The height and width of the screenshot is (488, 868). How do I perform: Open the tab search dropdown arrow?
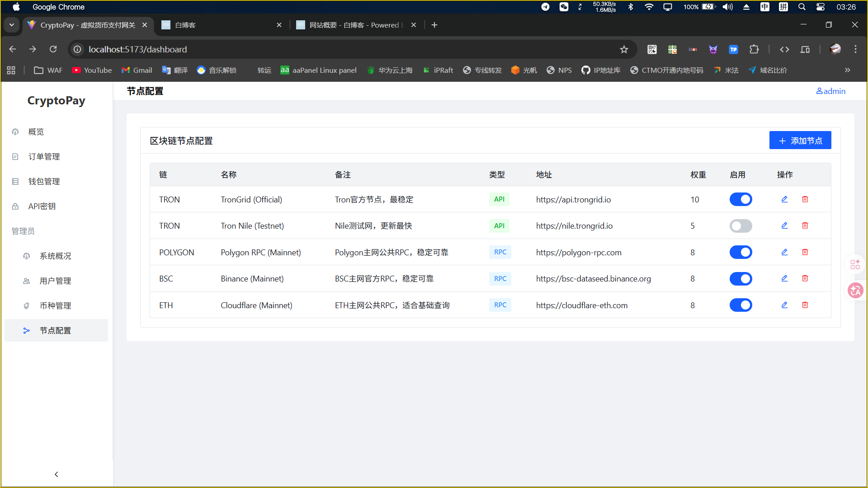12,25
